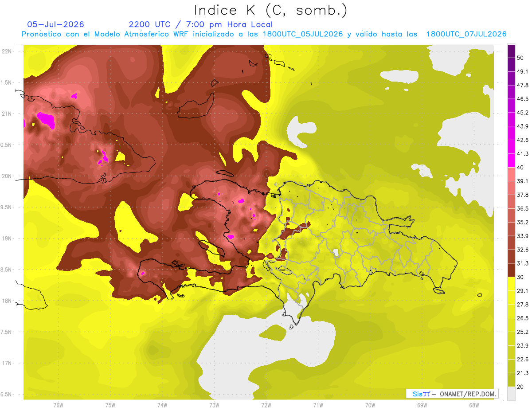This screenshot has height=411, width=532.
Task: Click the "20N" latitude label
Action: [x=7, y=176]
